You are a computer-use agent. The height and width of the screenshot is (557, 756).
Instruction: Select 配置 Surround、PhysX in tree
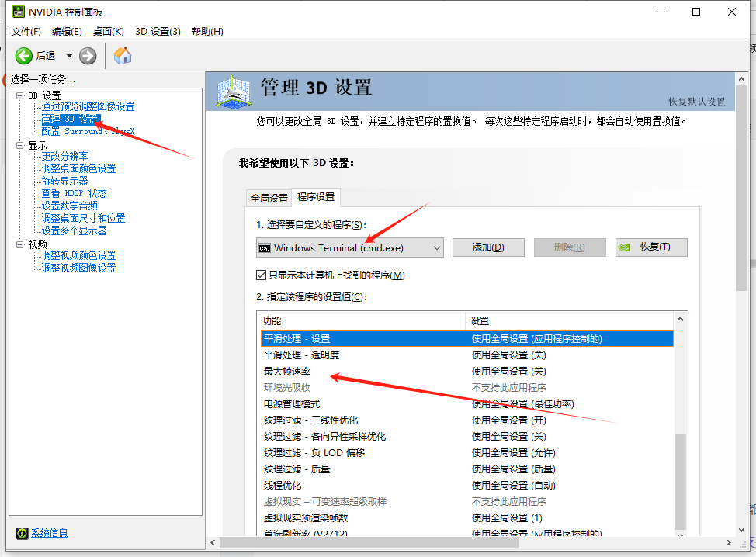coord(88,131)
